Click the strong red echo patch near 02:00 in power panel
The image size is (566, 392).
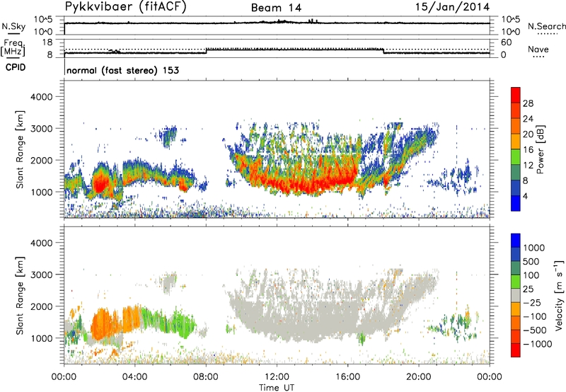coord(100,183)
